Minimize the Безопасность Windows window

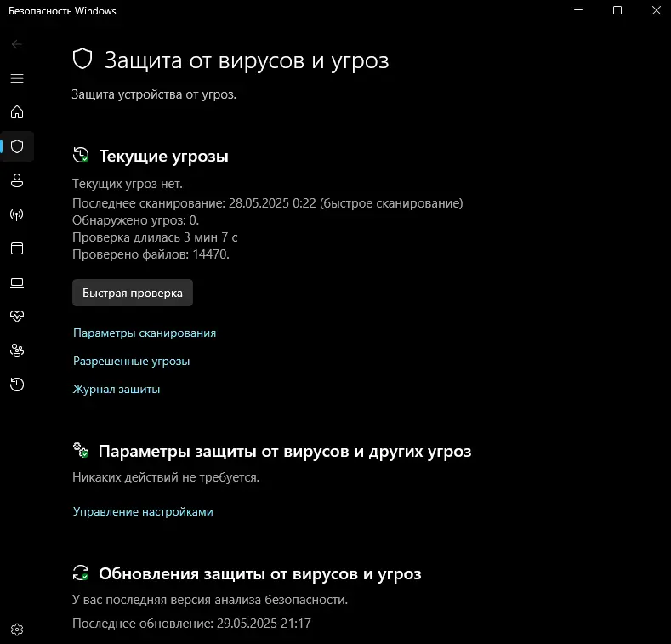click(578, 10)
